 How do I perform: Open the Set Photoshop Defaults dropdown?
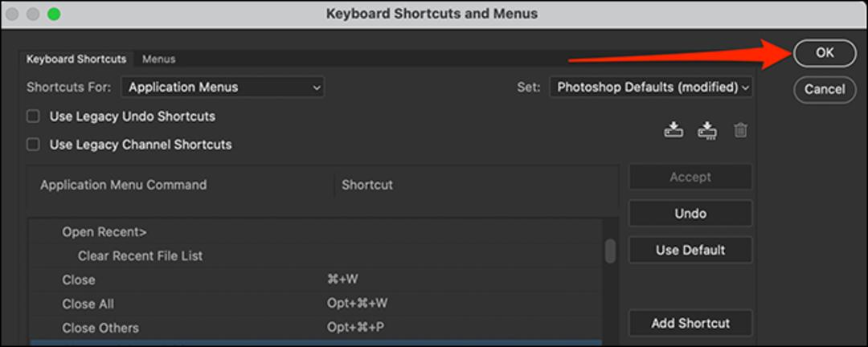[651, 87]
